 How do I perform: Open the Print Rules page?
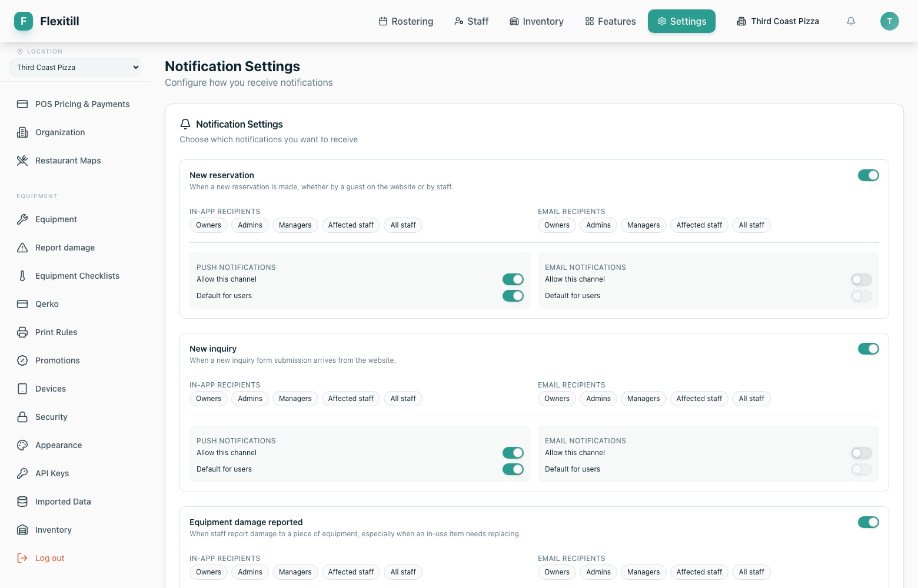coord(75,332)
